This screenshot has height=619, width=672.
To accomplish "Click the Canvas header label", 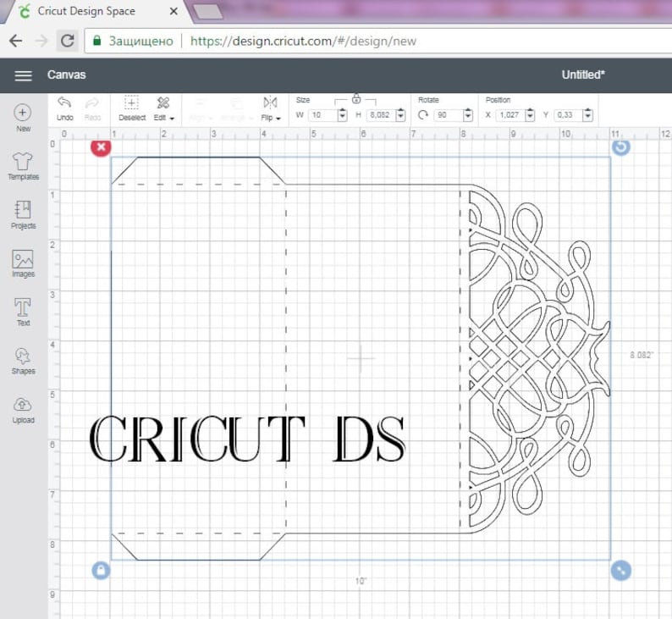I will pos(66,75).
